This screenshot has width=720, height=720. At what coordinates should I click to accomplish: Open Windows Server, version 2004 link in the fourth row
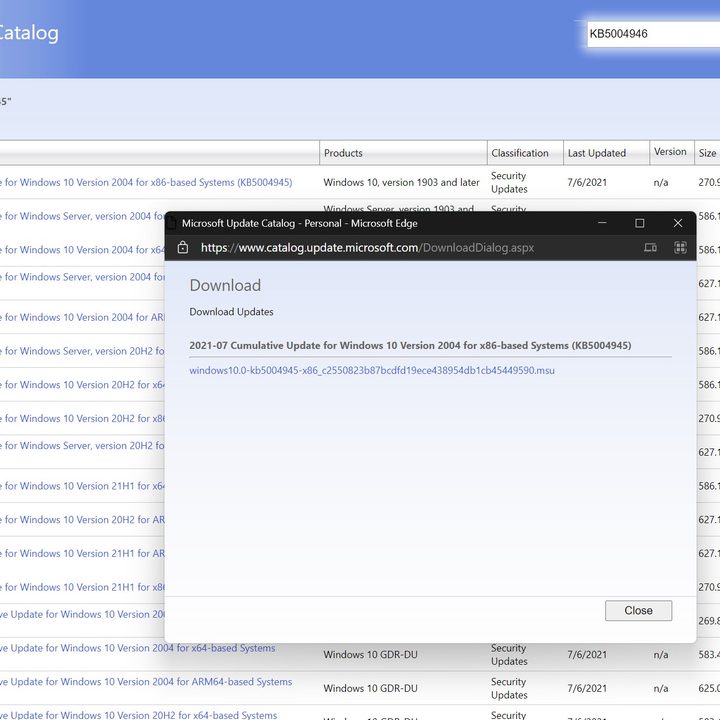(83, 277)
